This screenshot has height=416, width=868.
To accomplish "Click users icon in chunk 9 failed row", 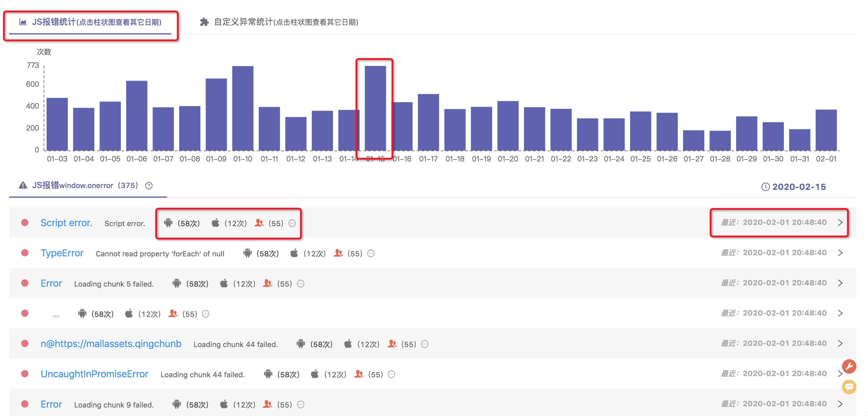I will coord(268,404).
